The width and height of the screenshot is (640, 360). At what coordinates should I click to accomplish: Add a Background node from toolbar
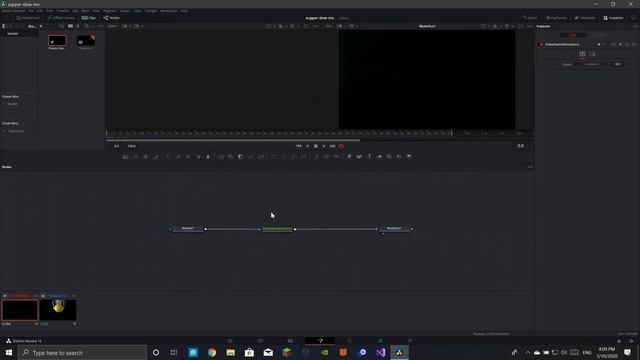pos(125,157)
